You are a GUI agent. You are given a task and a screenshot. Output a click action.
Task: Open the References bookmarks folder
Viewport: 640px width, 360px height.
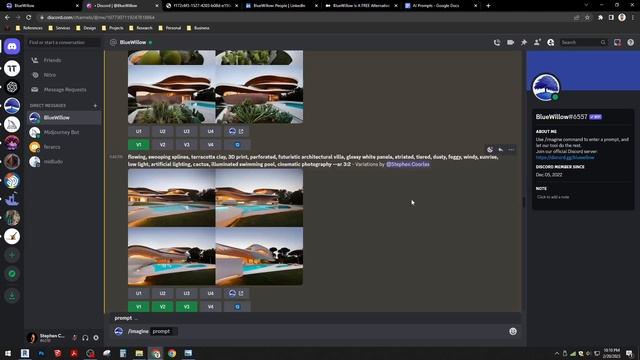click(x=29, y=28)
